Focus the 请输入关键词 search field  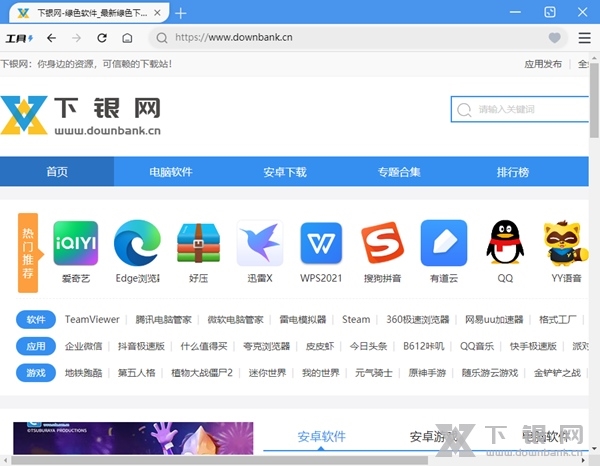coord(520,109)
